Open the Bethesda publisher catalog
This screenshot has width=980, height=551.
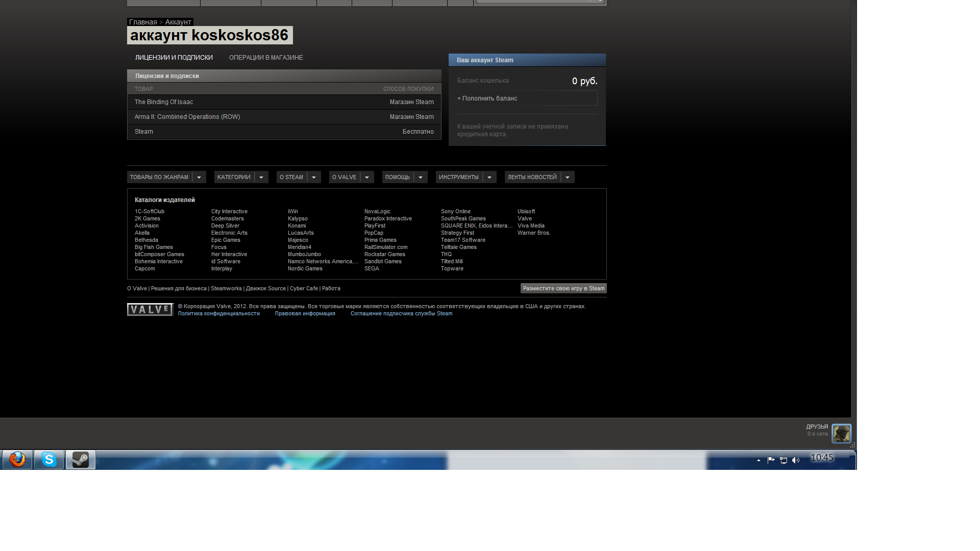[x=146, y=240]
